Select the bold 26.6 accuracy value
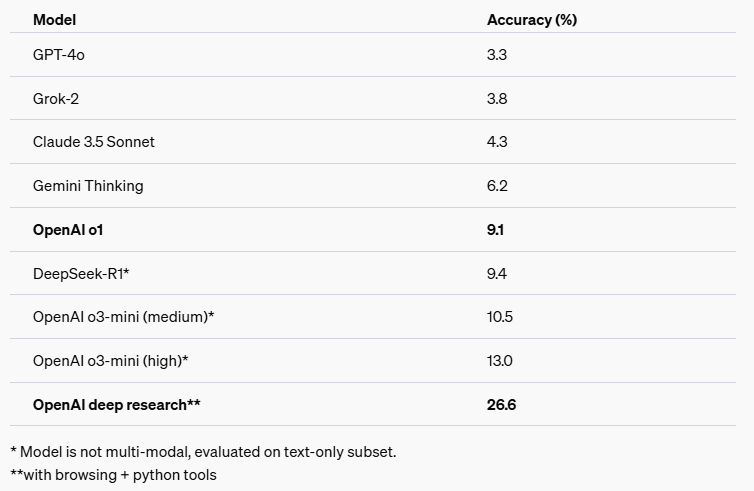The image size is (754, 491). click(501, 405)
